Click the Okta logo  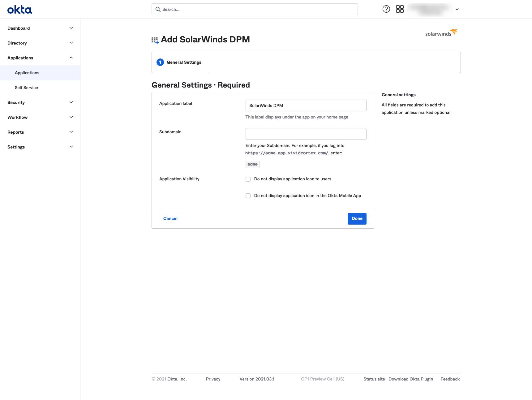tap(20, 10)
